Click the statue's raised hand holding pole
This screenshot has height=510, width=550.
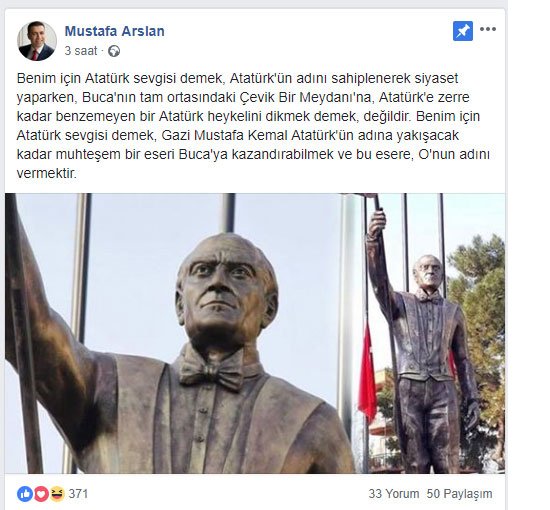coord(377,223)
